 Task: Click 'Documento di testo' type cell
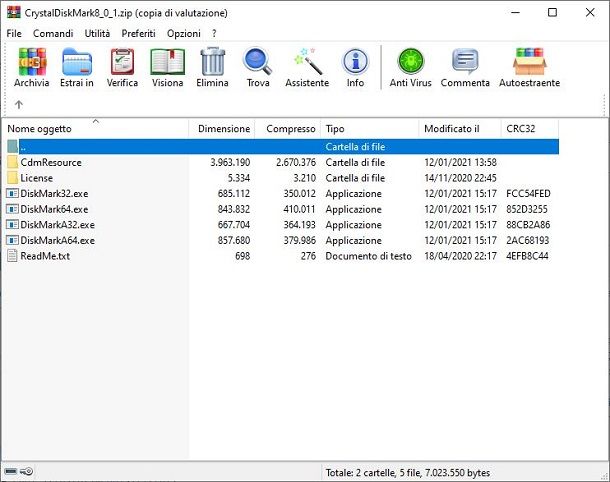click(x=368, y=256)
